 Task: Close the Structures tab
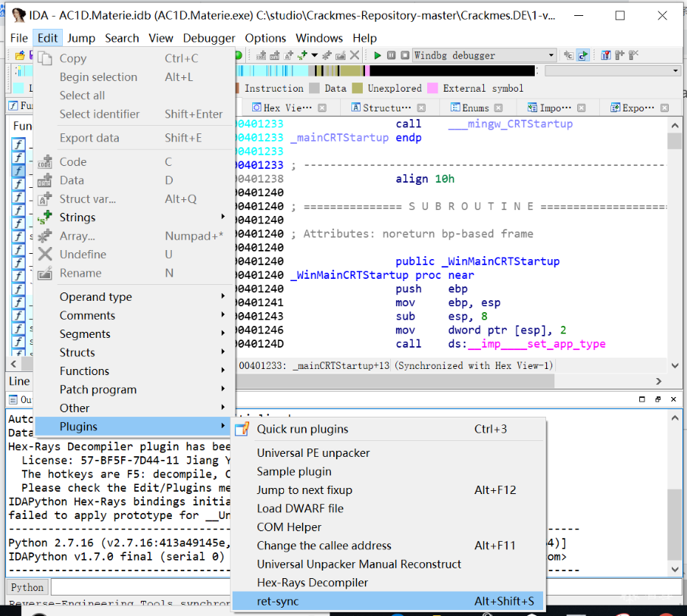pos(421,108)
